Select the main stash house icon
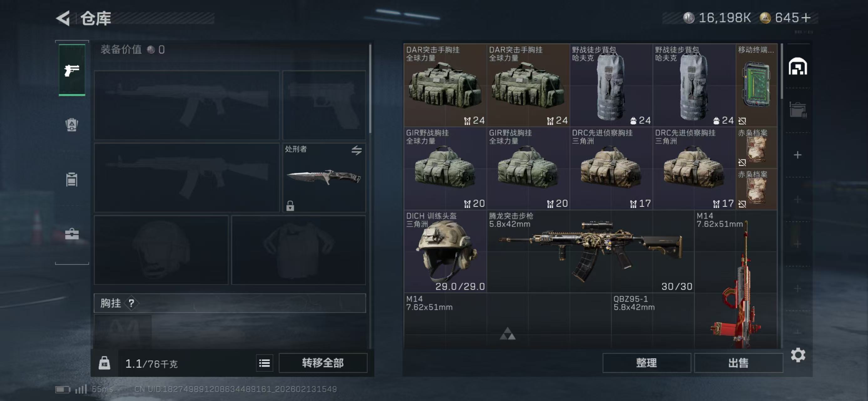 click(798, 66)
